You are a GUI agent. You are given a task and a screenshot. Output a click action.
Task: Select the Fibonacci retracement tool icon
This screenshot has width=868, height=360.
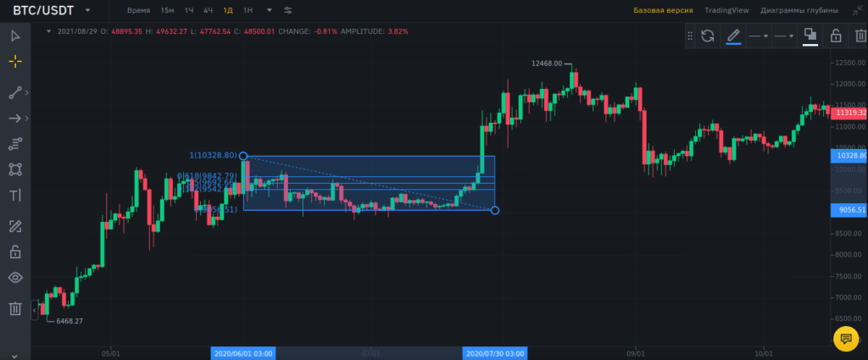[14, 143]
